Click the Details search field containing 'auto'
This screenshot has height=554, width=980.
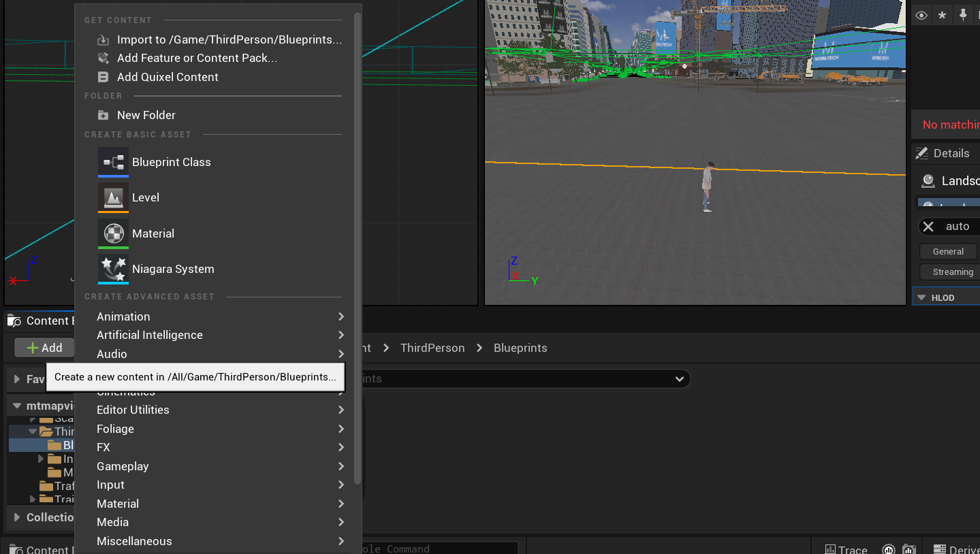pos(950,226)
